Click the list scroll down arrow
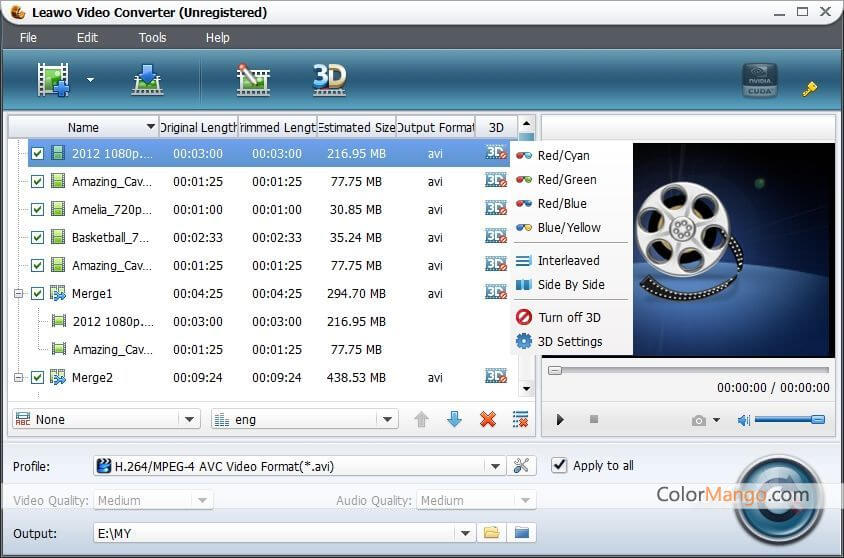Viewport: 844px width, 558px height. 526,389
